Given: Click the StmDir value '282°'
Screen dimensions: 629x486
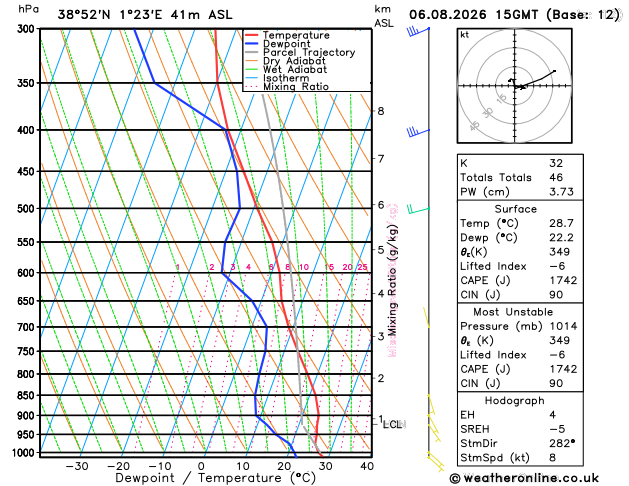Looking at the screenshot, I should 562,443.
